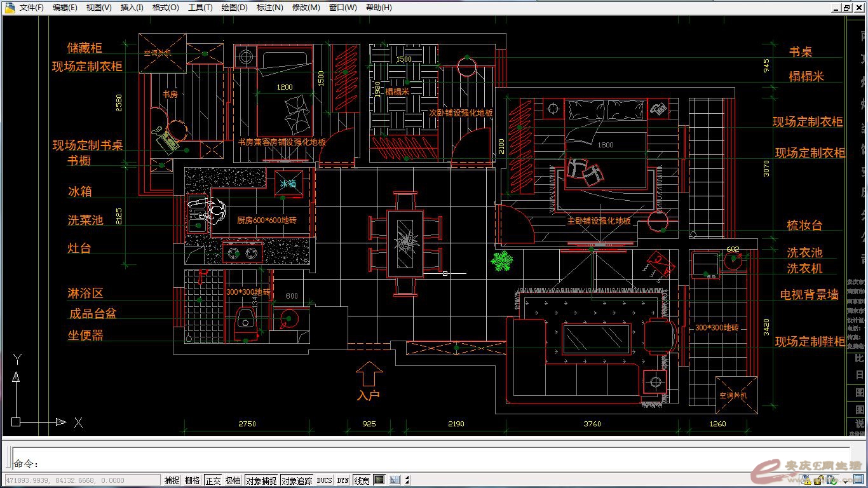Disable 正交 ortho mode
The image size is (868, 488).
(x=213, y=480)
